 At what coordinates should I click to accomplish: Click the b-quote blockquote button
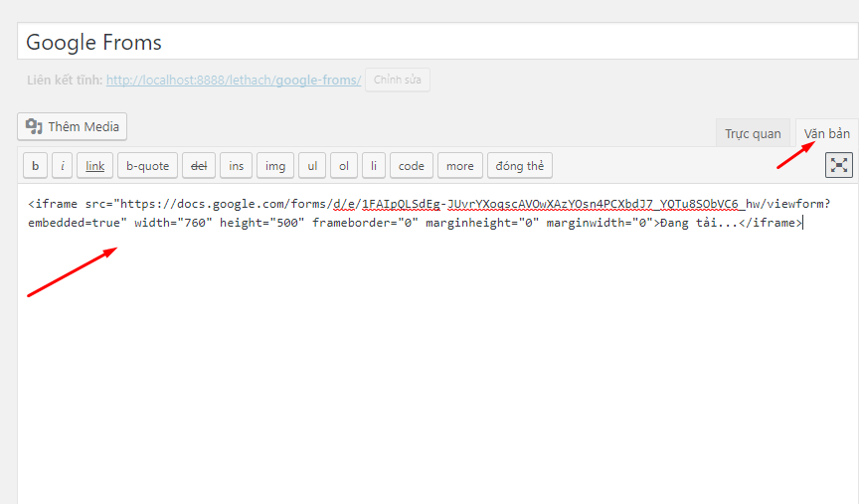[147, 166]
